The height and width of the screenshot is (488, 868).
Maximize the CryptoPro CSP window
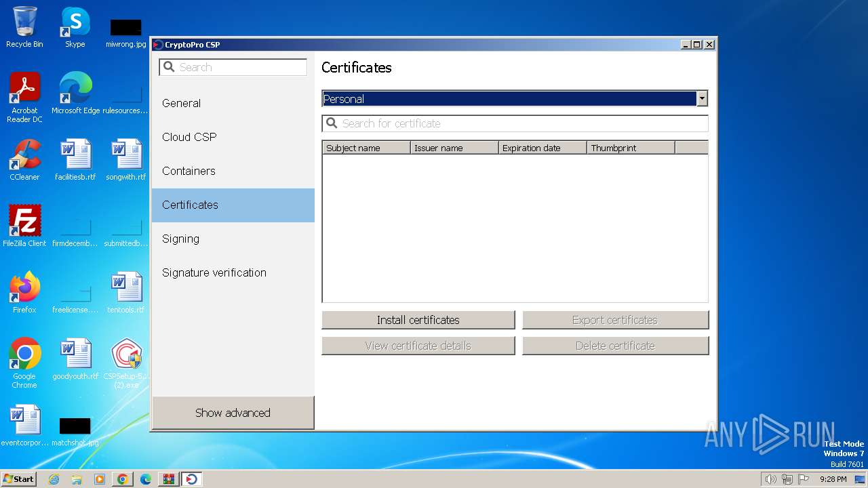[697, 45]
